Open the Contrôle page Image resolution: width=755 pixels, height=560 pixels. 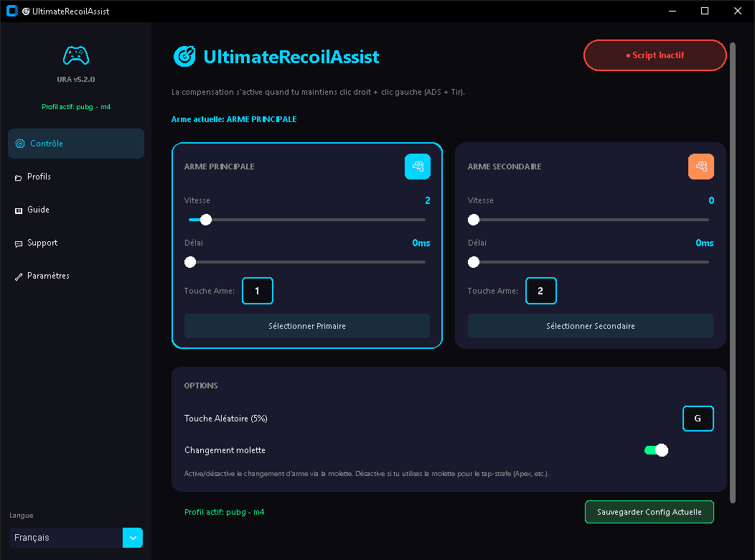pyautogui.click(x=76, y=144)
